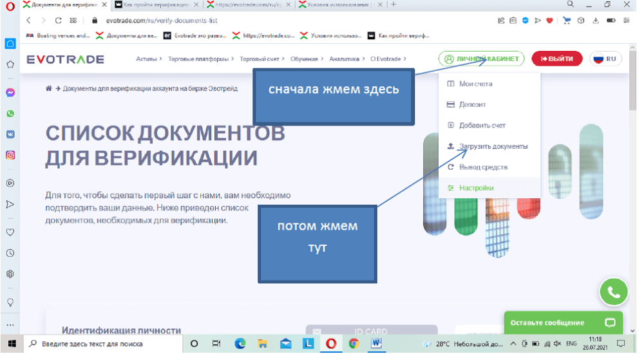Select Загрузить документы from the account menu
Image resolution: width=644 pixels, height=354 pixels.
[493, 146]
